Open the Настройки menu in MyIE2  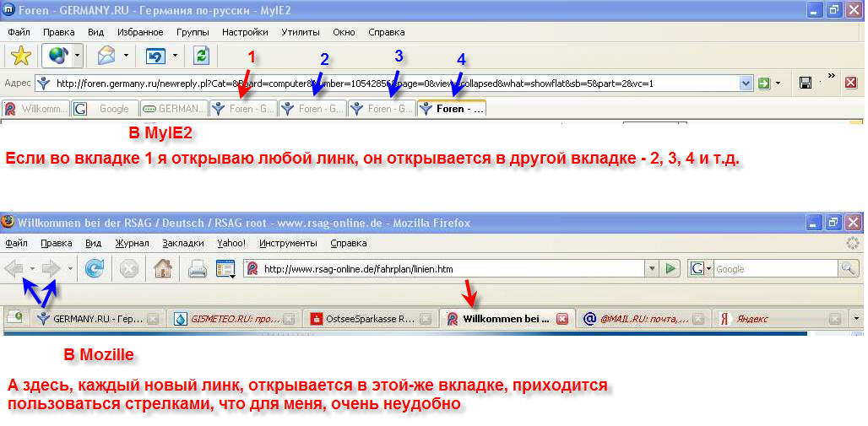click(x=245, y=32)
